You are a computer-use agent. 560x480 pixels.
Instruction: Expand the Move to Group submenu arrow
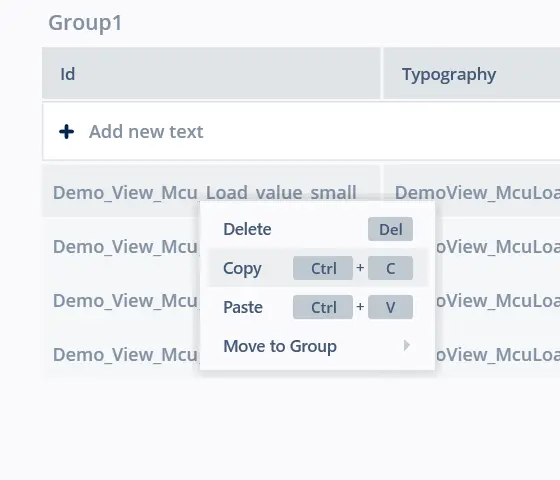pos(406,346)
